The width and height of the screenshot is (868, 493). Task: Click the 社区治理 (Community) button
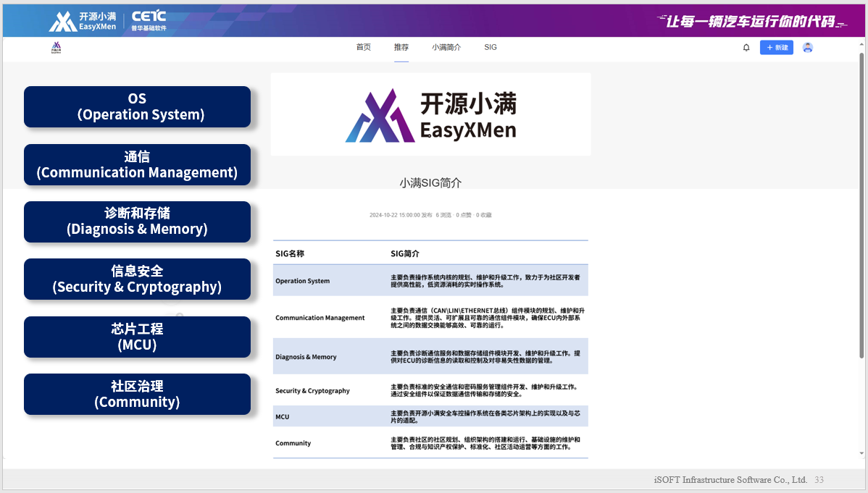[x=137, y=394]
